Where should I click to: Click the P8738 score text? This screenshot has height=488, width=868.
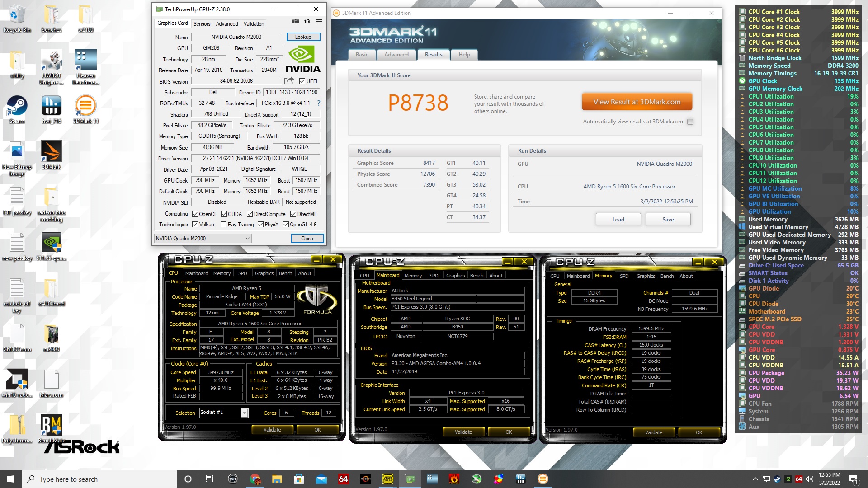point(418,103)
